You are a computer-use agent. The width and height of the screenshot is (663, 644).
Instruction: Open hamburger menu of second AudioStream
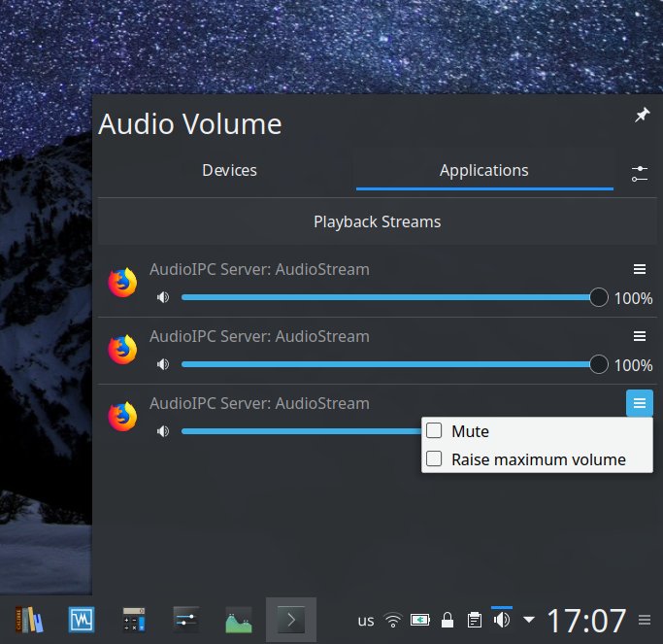pyautogui.click(x=640, y=336)
